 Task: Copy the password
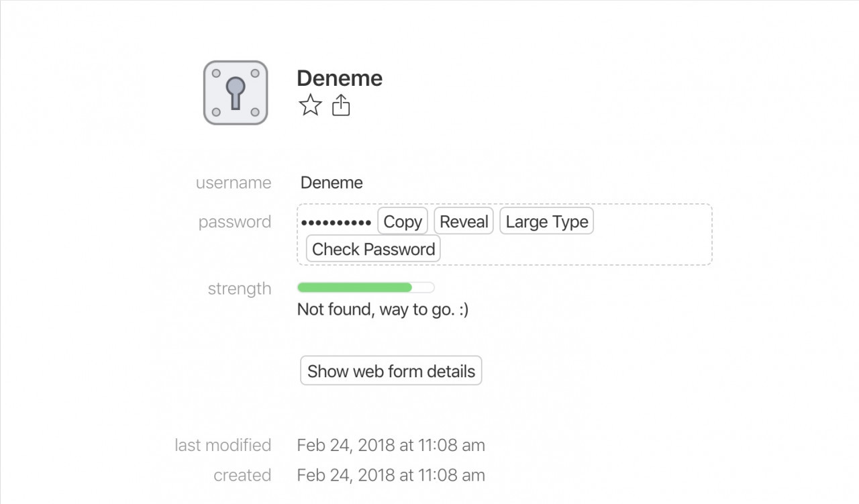pyautogui.click(x=403, y=221)
